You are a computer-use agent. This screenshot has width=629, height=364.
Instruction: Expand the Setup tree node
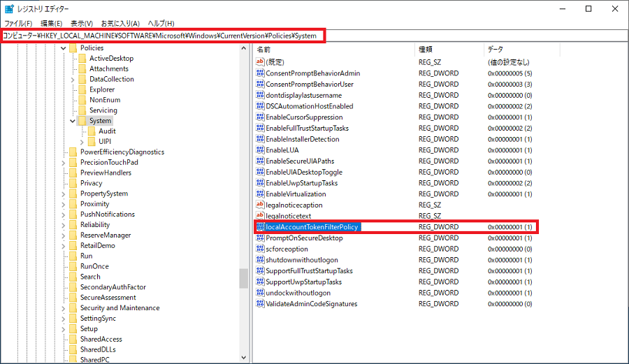64,329
